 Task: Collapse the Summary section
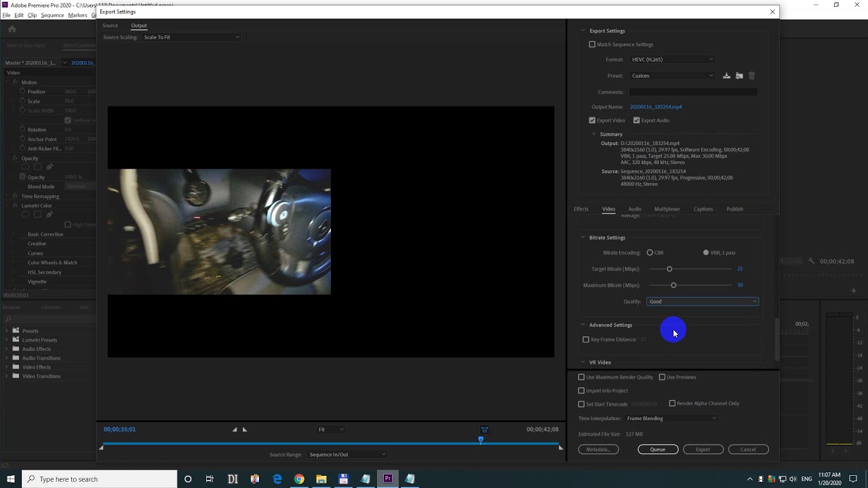click(x=593, y=134)
